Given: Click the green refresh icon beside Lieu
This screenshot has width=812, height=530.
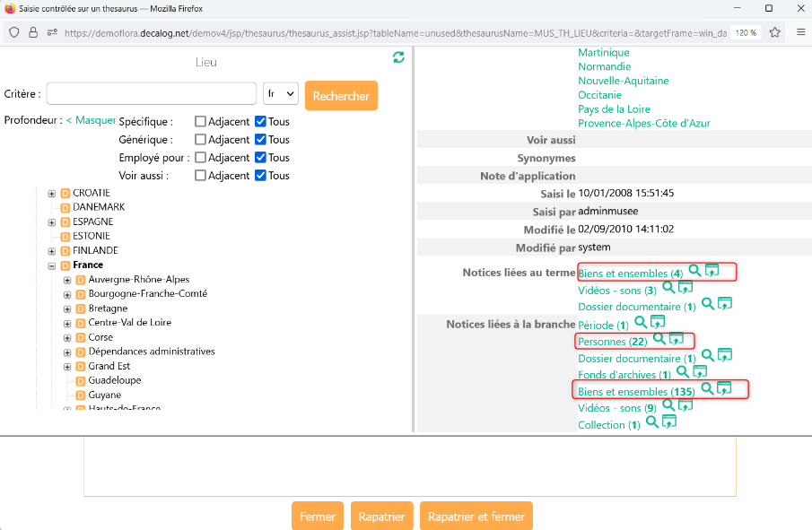Looking at the screenshot, I should point(398,57).
